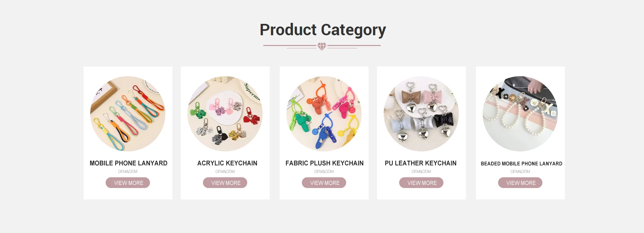Open the Acrylic Keychain circular image
This screenshot has width=644, height=233.
point(225,114)
